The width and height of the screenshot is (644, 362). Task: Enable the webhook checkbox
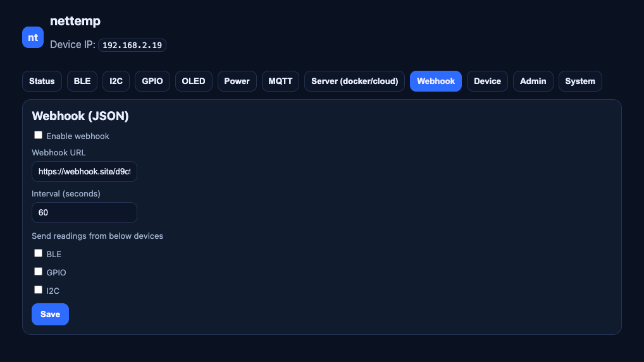(x=39, y=135)
